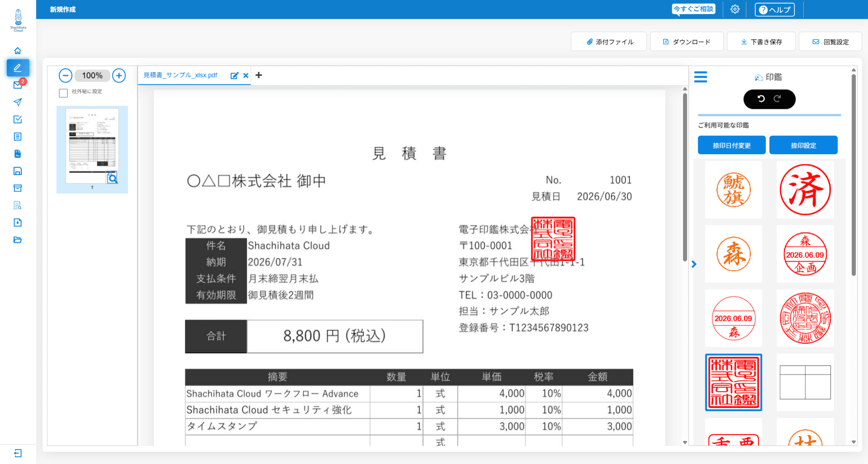The width and height of the screenshot is (868, 464).
Task: Enable the 社外秘に設定 checkbox
Action: pyautogui.click(x=63, y=93)
